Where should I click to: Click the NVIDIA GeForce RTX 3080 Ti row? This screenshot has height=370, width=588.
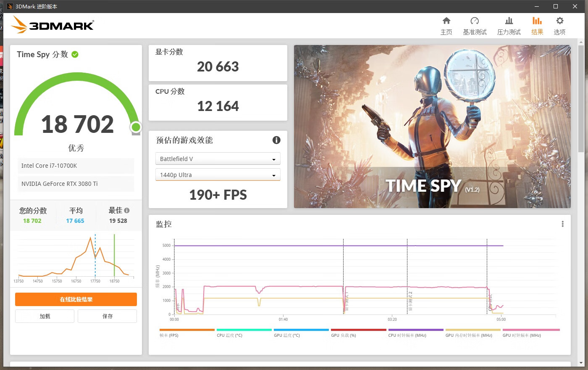coord(76,184)
